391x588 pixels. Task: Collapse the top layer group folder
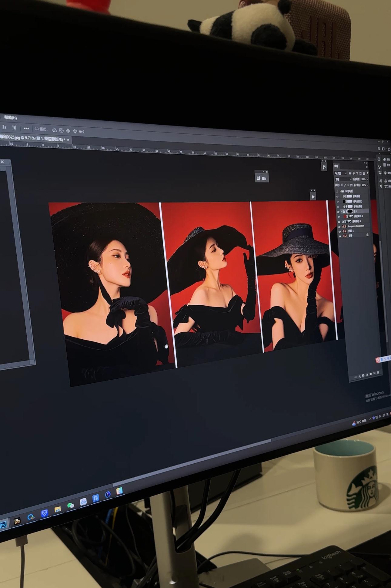tap(340, 191)
